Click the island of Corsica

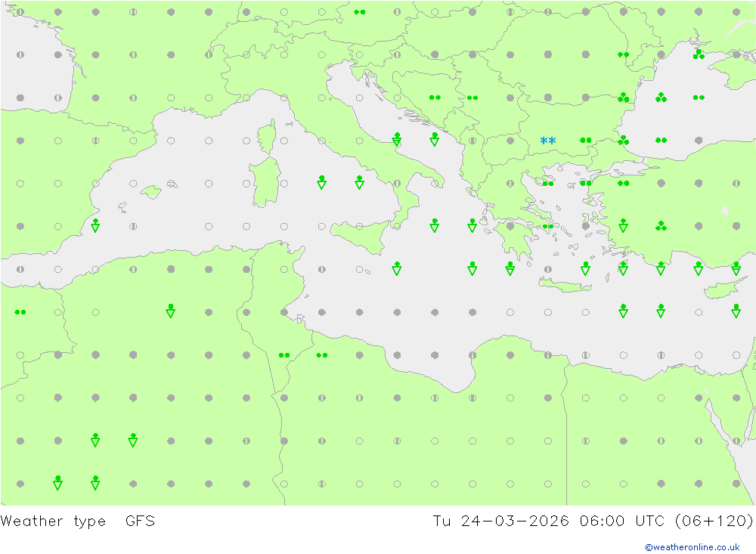268,137
